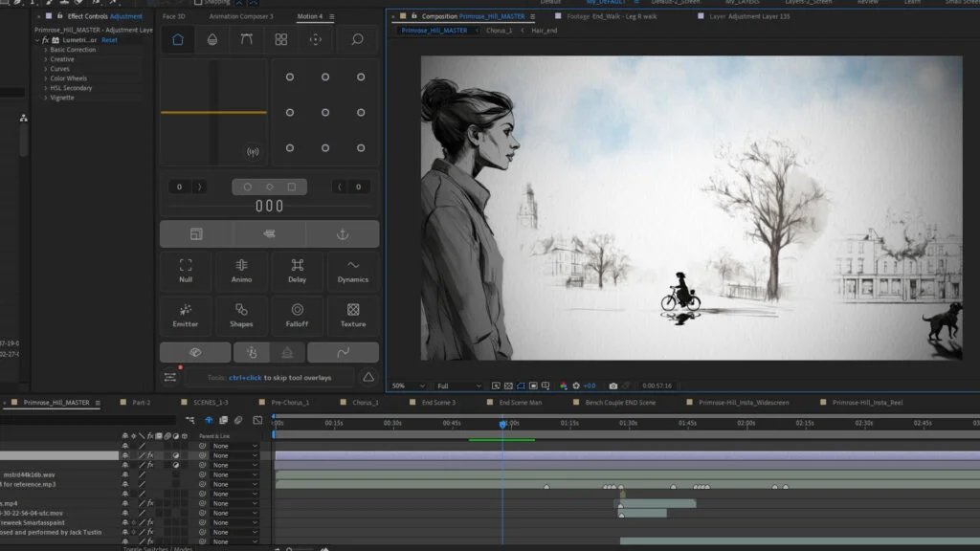Toggle shy layers switch in timeline

coord(209,421)
